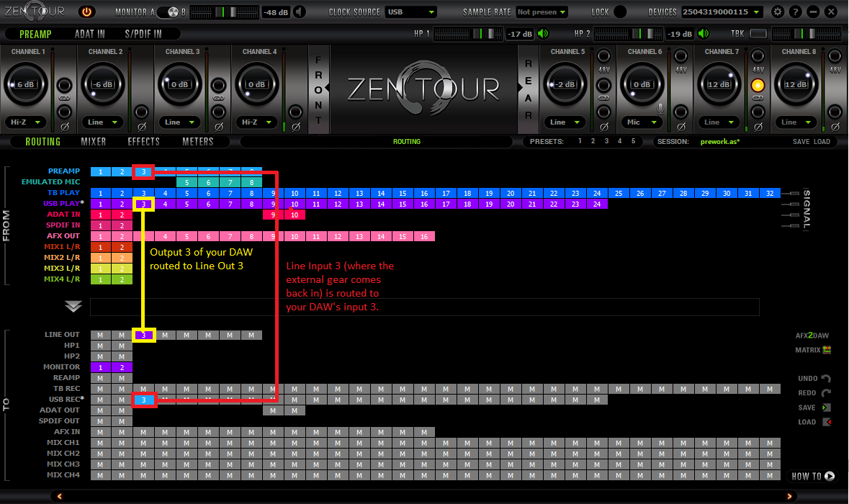
Task: Mute HP 1 with its speaker icon
Action: tap(543, 34)
